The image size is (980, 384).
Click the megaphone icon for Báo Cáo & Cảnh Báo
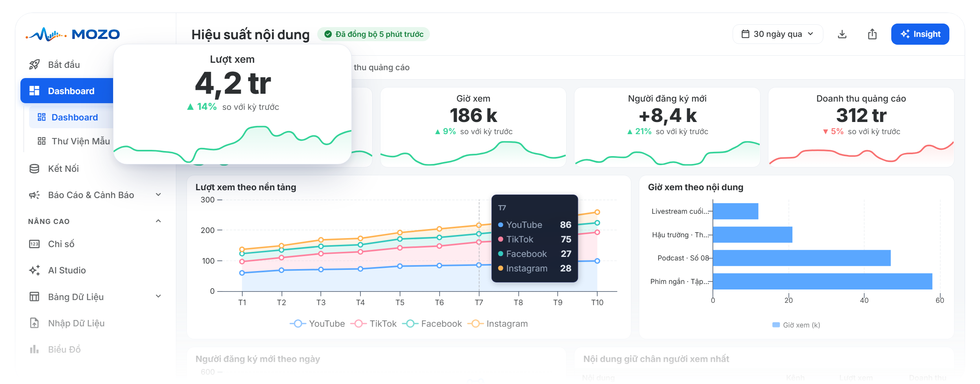[35, 195]
